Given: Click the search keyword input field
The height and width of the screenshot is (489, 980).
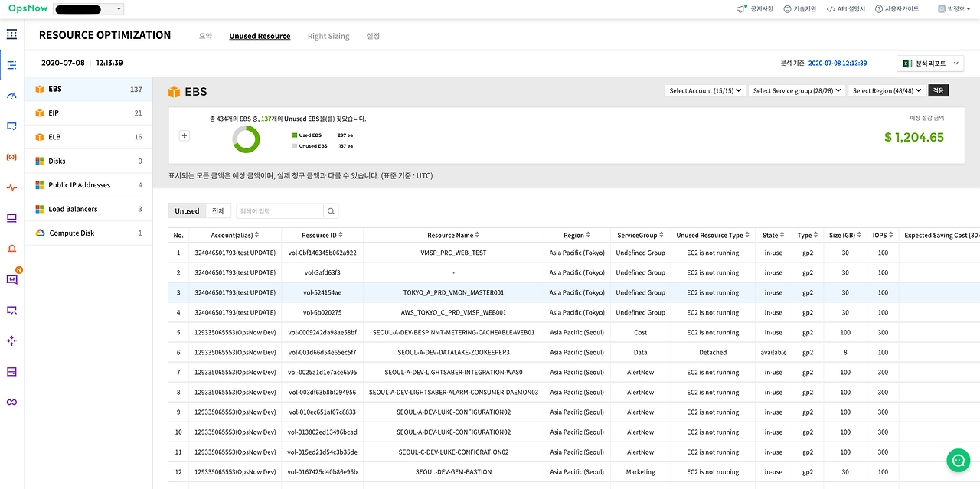Looking at the screenshot, I should coord(279,211).
